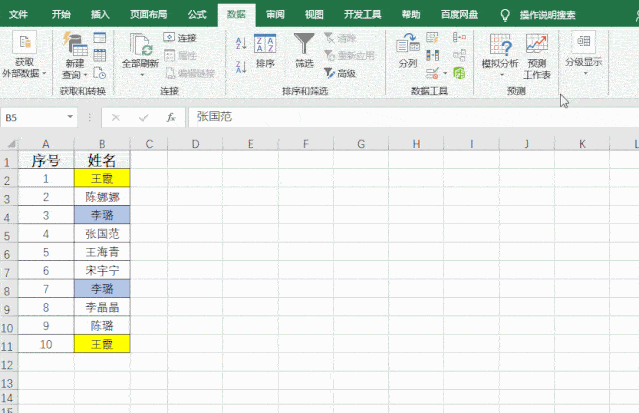
Task: Switch to the 开发工具 (Developer) tab
Action: (x=362, y=15)
